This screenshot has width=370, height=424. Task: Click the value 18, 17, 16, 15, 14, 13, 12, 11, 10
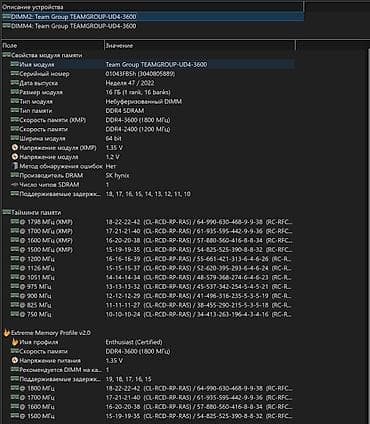tap(148, 194)
